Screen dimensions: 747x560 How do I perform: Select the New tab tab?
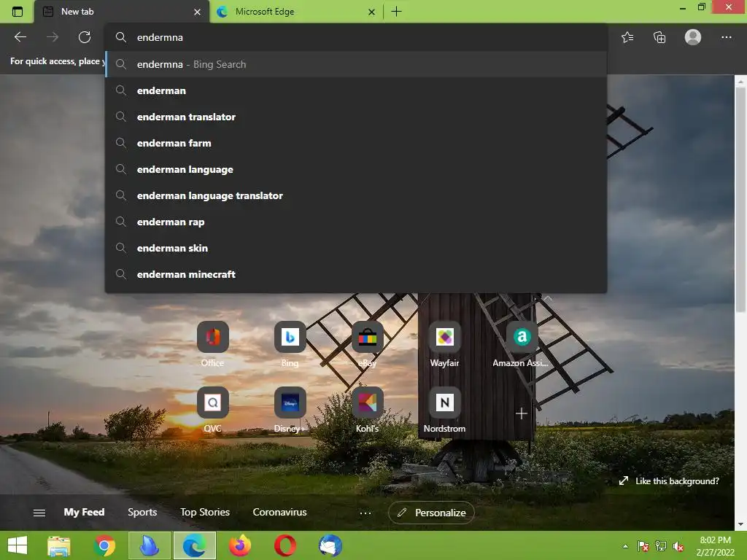coord(122,12)
